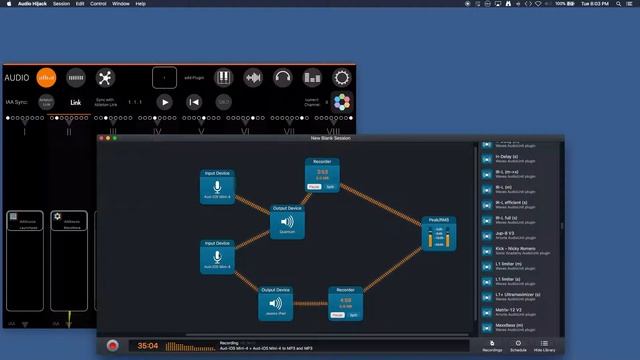The height and width of the screenshot is (360, 640).
Task: Select the MaxxBass (m) plugin
Action: [x=520, y=327]
